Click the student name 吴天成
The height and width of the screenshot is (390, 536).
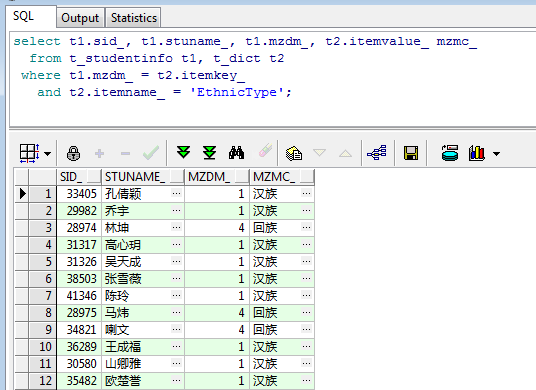(x=123, y=262)
